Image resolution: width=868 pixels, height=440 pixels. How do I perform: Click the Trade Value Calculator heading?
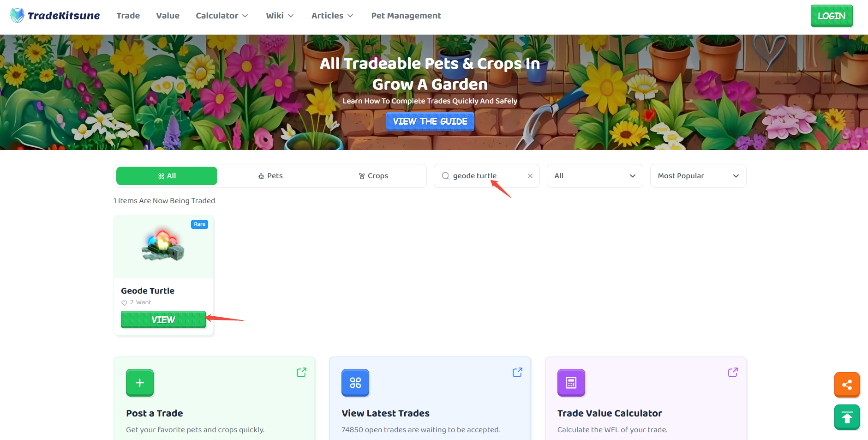(610, 413)
